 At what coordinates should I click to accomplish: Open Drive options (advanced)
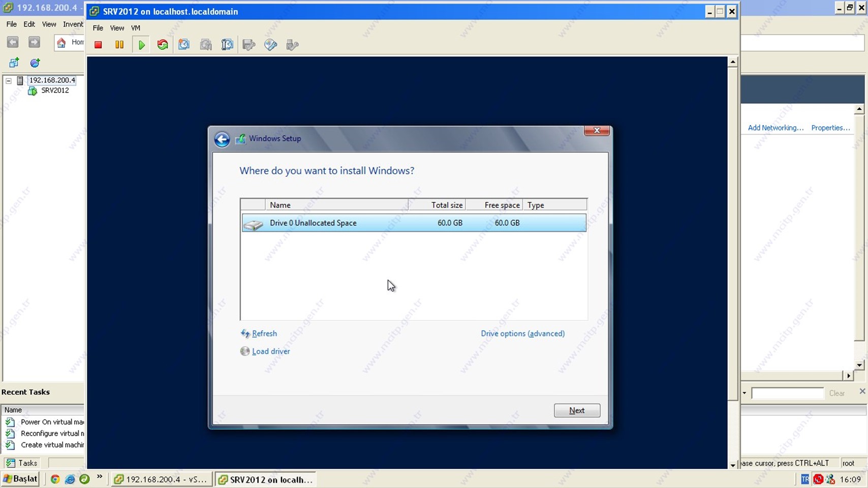tap(522, 333)
